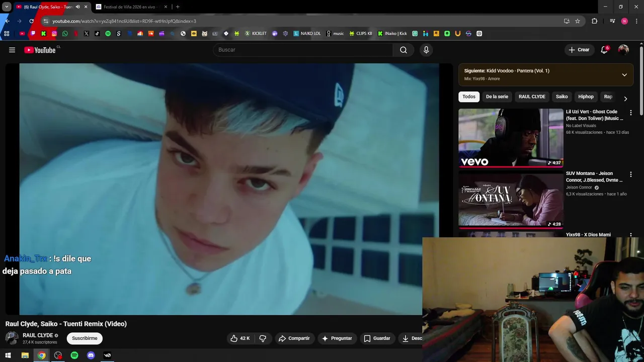644x362 pixels.
Task: Open the Chrome profile N avatar
Action: pos(624,21)
